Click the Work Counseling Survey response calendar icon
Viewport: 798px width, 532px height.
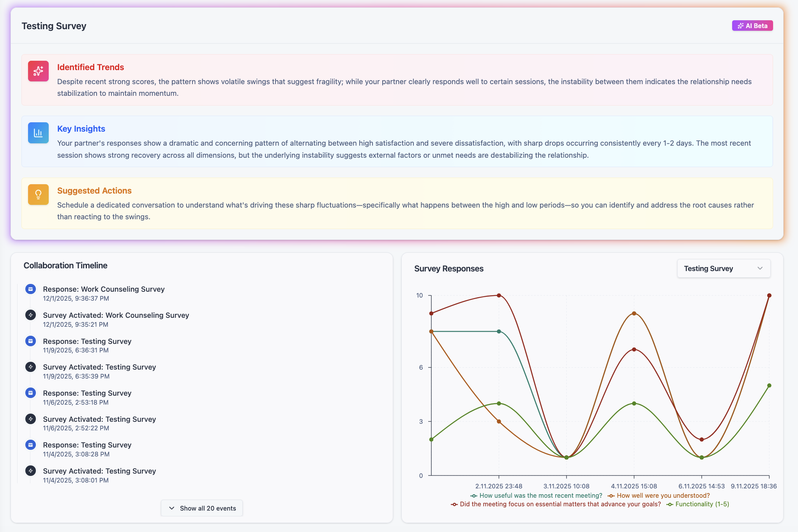coord(30,289)
